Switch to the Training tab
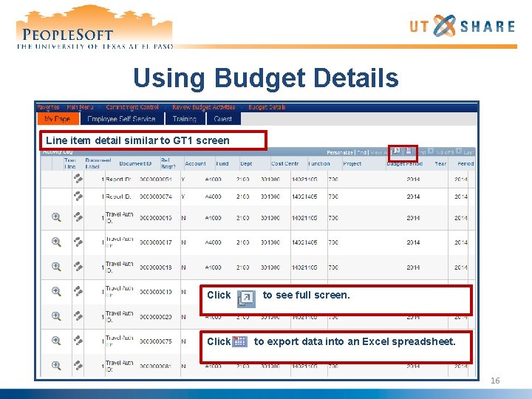Viewport: 532px width, 399px height. [185, 119]
